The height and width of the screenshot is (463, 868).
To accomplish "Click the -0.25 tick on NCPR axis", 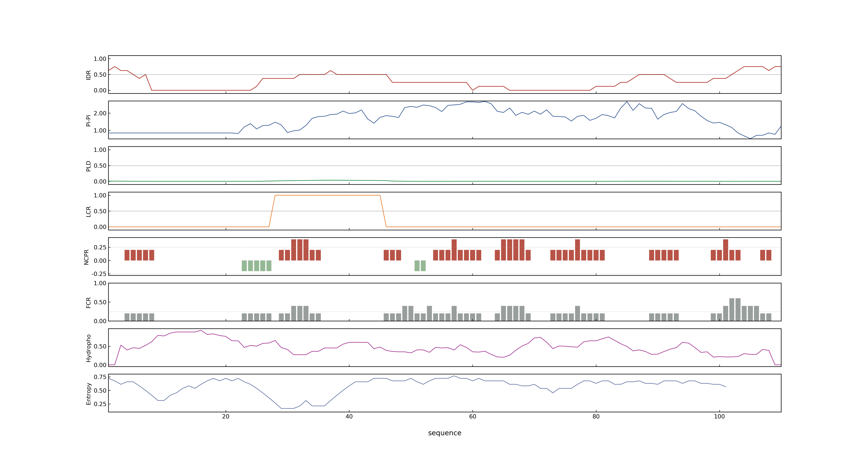I will (x=99, y=274).
